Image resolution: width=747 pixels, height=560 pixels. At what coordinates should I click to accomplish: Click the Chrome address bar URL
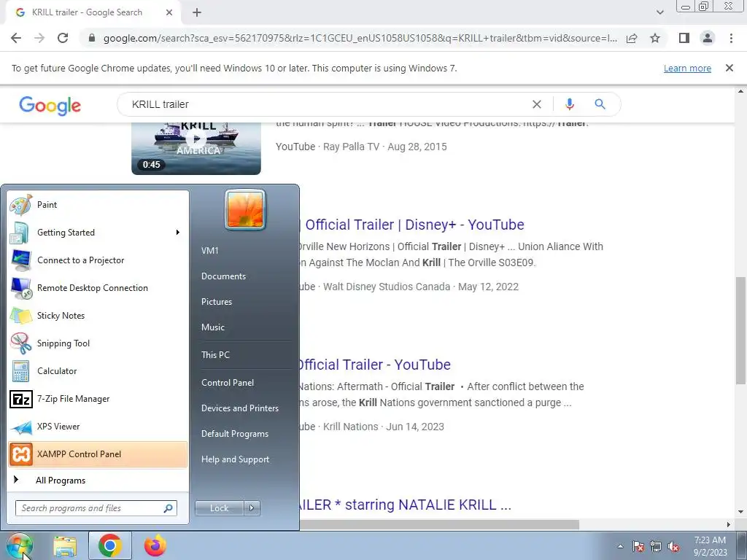360,38
